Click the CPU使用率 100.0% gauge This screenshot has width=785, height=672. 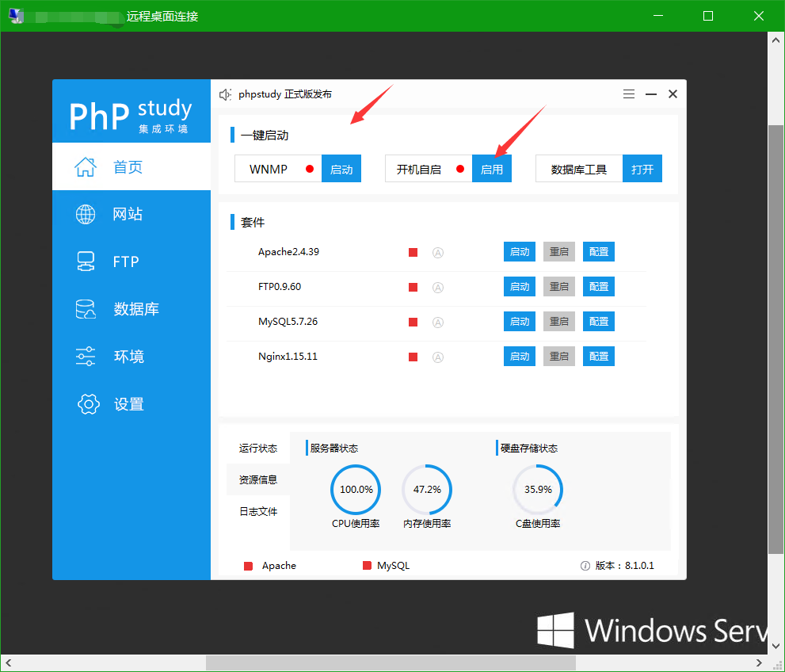coord(356,490)
